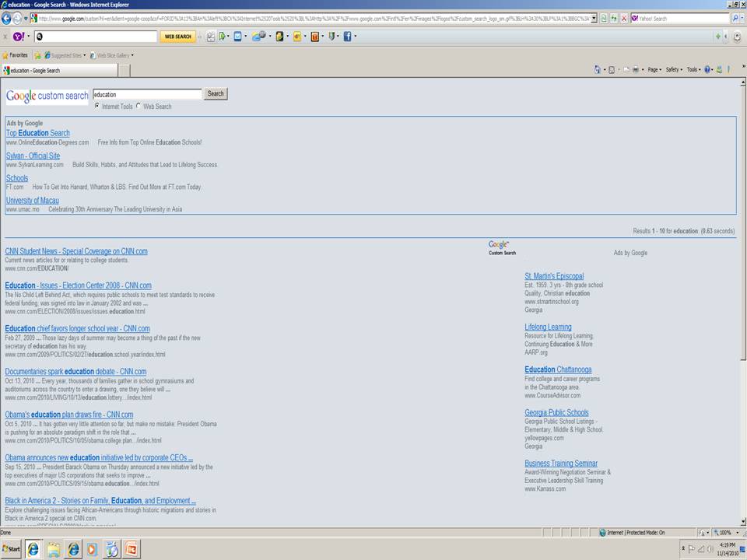Open the file explorer folder taskbar icon
Screen dimensions: 747x560
tap(54, 549)
